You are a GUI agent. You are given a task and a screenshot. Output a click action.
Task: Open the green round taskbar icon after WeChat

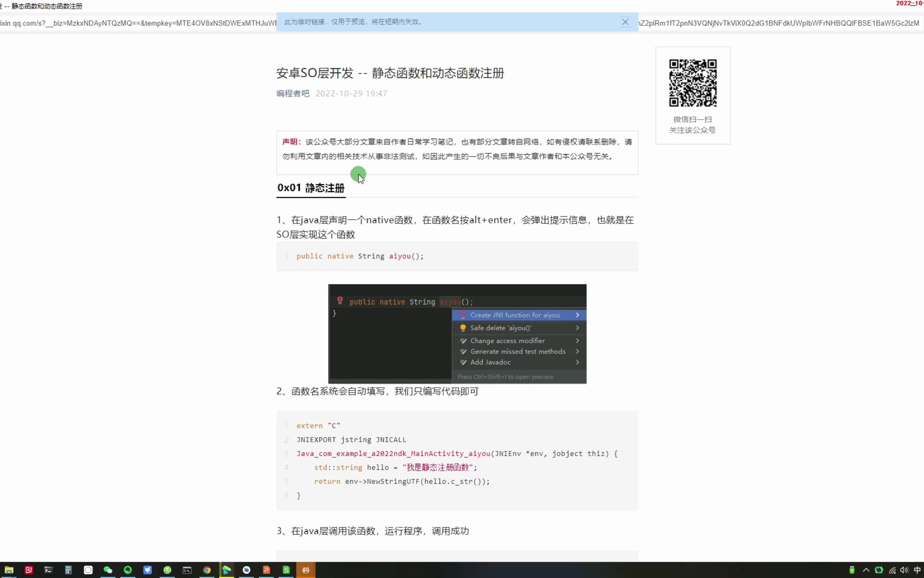coord(128,570)
